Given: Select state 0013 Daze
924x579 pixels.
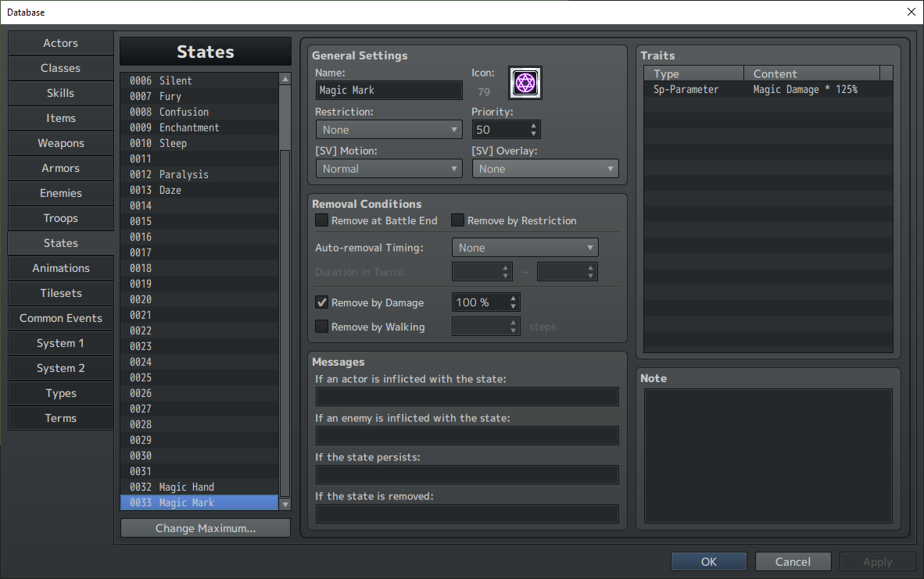Looking at the screenshot, I should point(199,190).
